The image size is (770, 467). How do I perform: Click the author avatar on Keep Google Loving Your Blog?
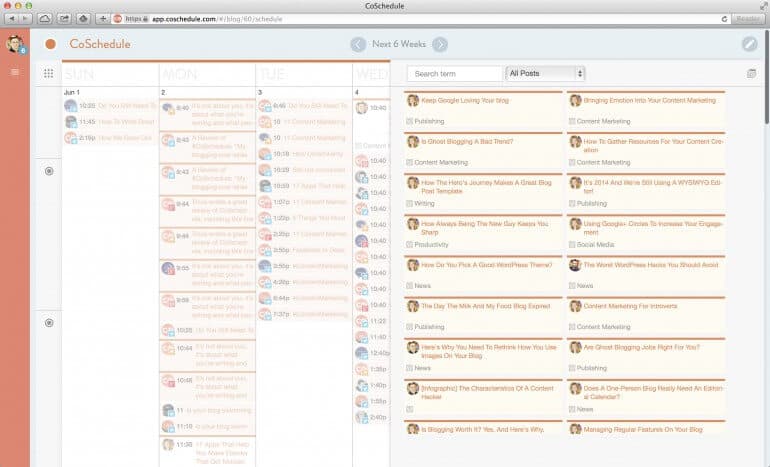tap(412, 101)
